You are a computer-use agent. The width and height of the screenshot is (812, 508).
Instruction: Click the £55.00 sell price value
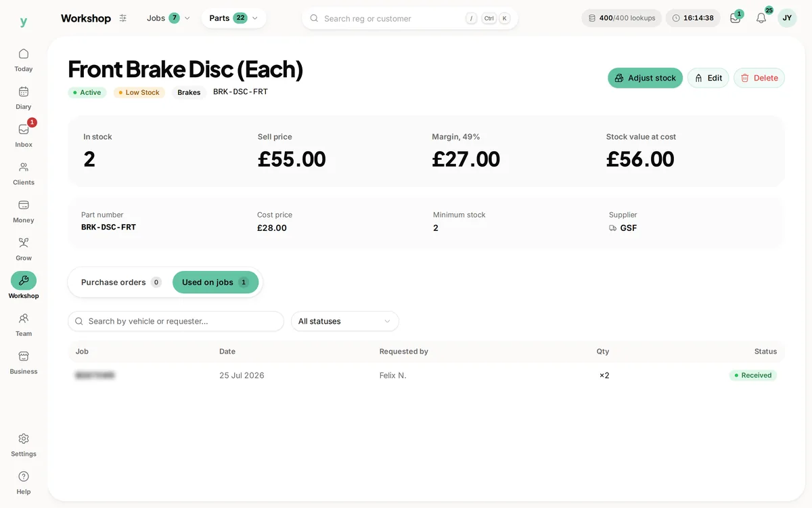click(x=292, y=159)
